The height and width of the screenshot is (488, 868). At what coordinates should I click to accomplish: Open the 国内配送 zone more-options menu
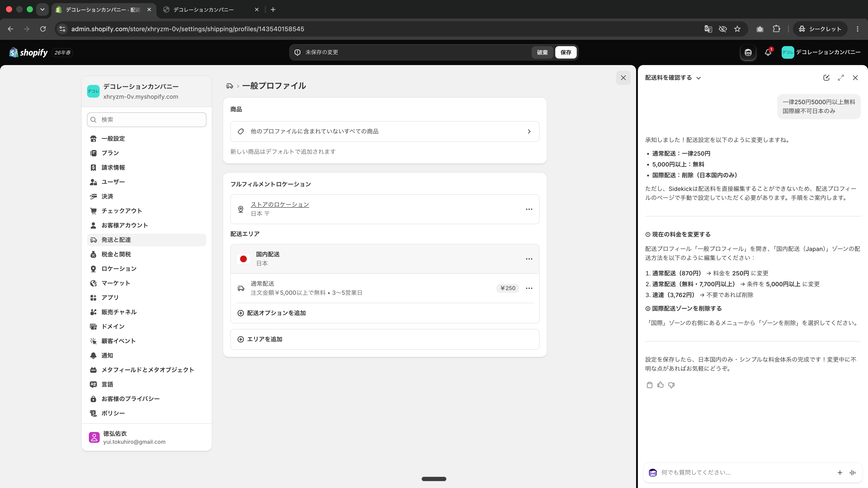529,259
